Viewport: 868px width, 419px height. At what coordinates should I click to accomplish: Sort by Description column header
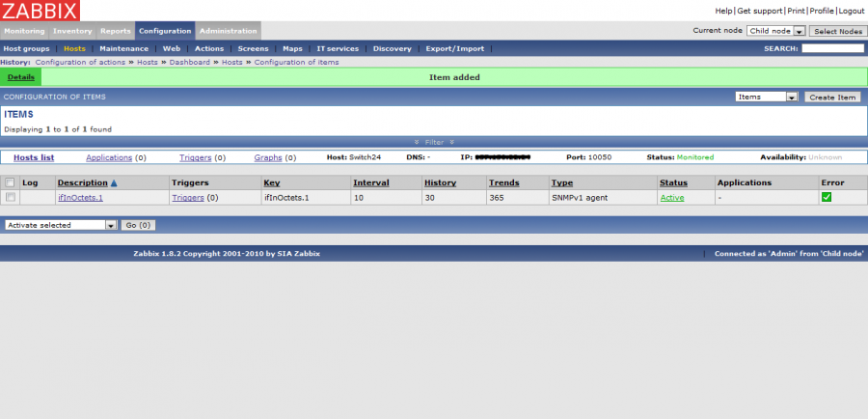(x=83, y=182)
